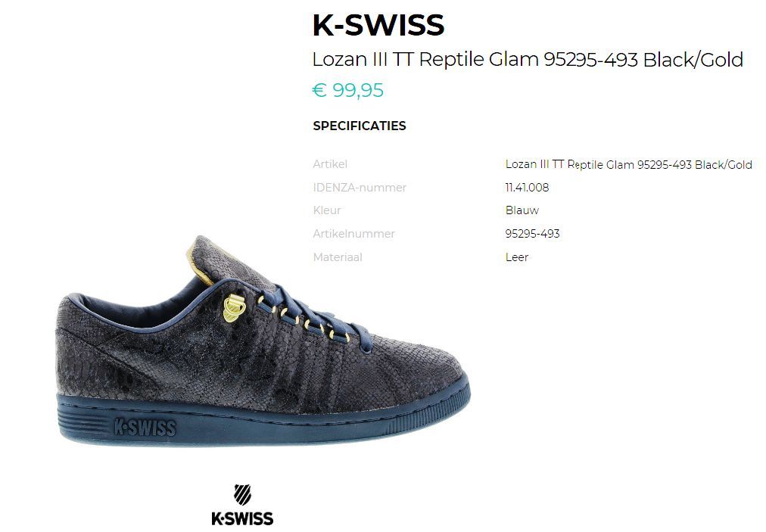Click the Artikel specification label
The height and width of the screenshot is (532, 766).
pyautogui.click(x=330, y=164)
